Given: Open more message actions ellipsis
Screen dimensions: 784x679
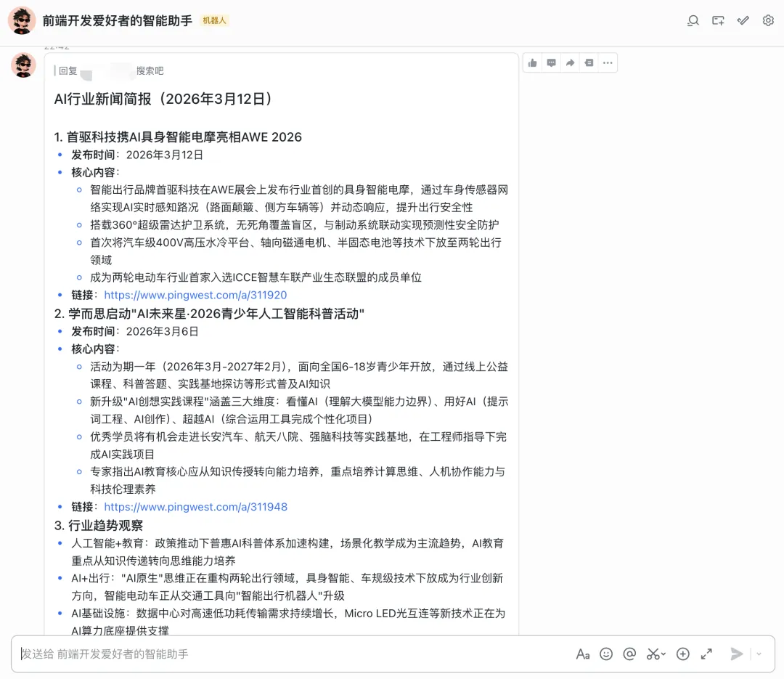Looking at the screenshot, I should click(608, 63).
